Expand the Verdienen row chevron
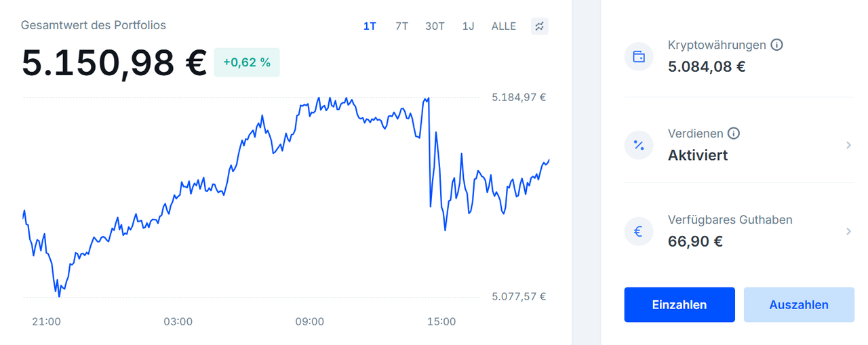Viewport: 868px width, 345px height. coord(848,145)
